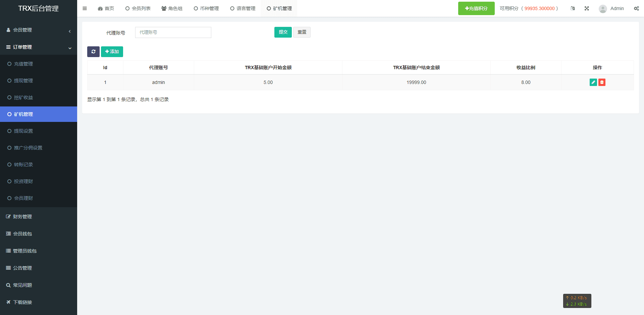Switch to the 会员列表 tab
Screen dimensions: 644x315
coord(138,8)
